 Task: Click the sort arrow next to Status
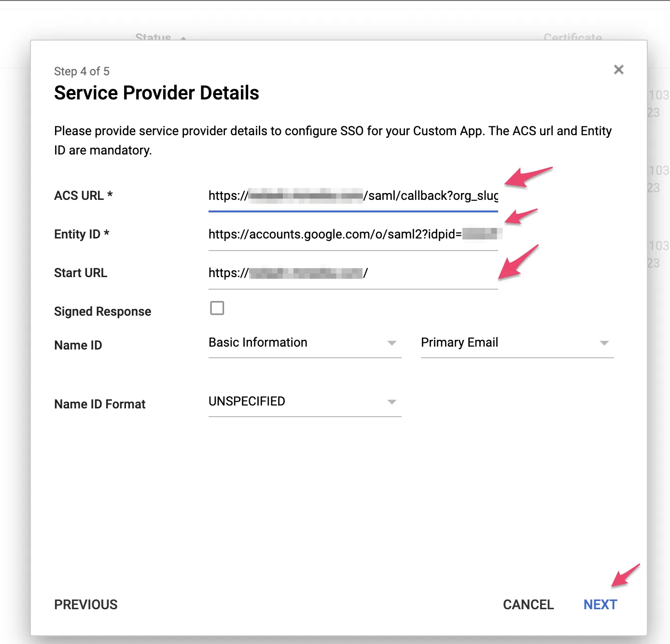[x=183, y=38]
